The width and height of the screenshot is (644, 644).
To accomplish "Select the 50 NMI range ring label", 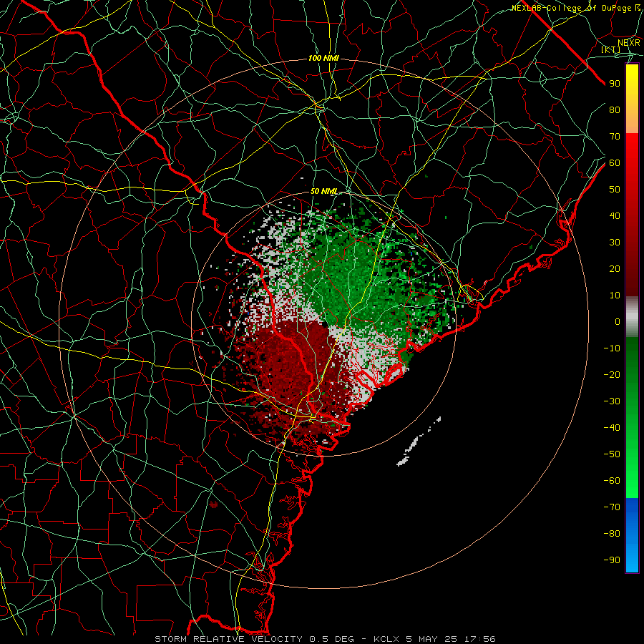I will 323,191.
